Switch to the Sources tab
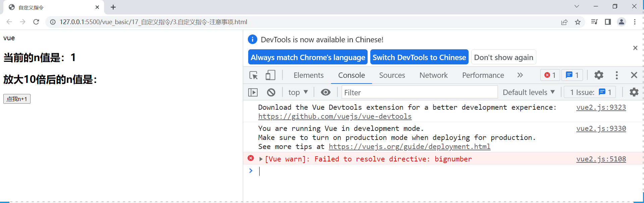644x203 pixels. 392,75
